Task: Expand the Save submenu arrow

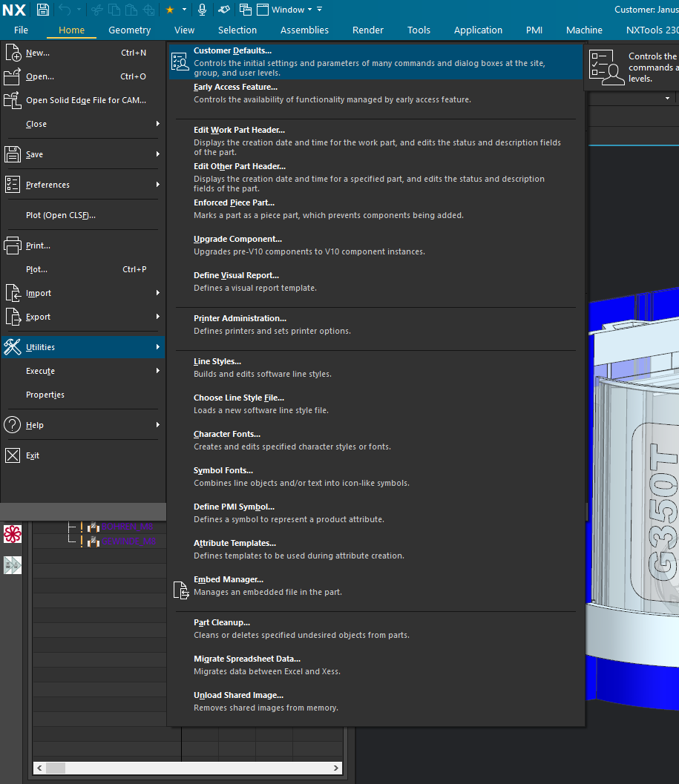Action: click(x=157, y=154)
